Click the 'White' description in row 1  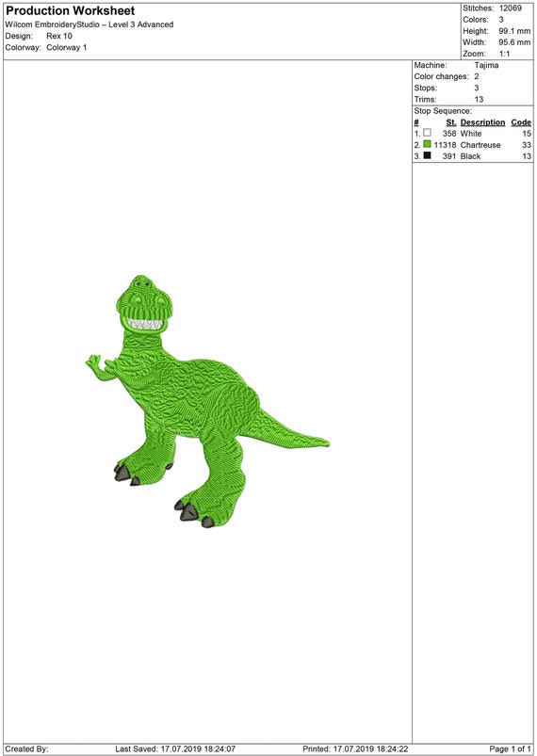coord(471,134)
